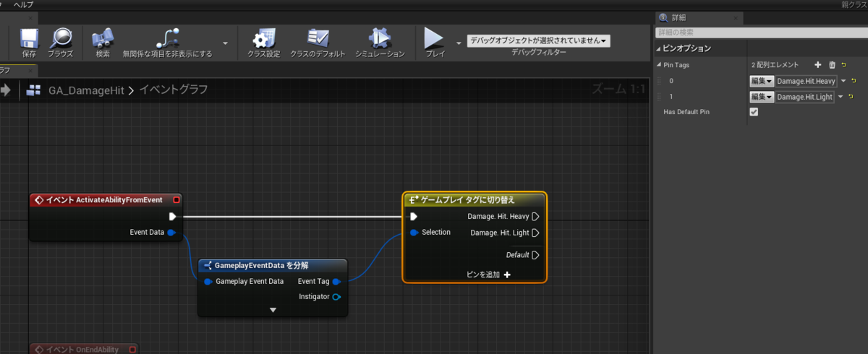Screen dimensions: 868x354
Task: Click ピンを追加 + on the switch node
Action: coord(489,275)
